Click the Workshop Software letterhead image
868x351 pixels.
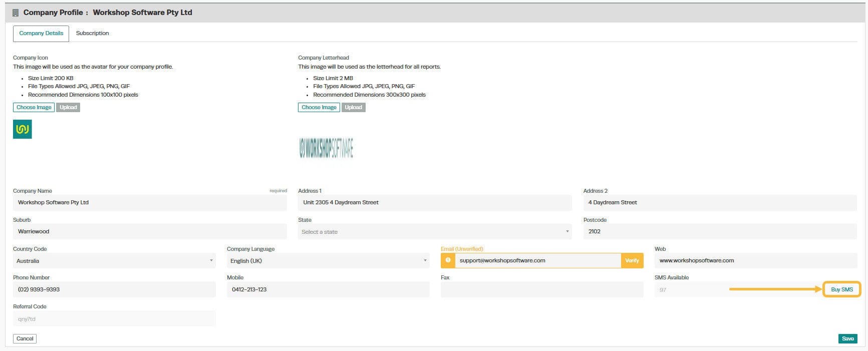tap(326, 148)
